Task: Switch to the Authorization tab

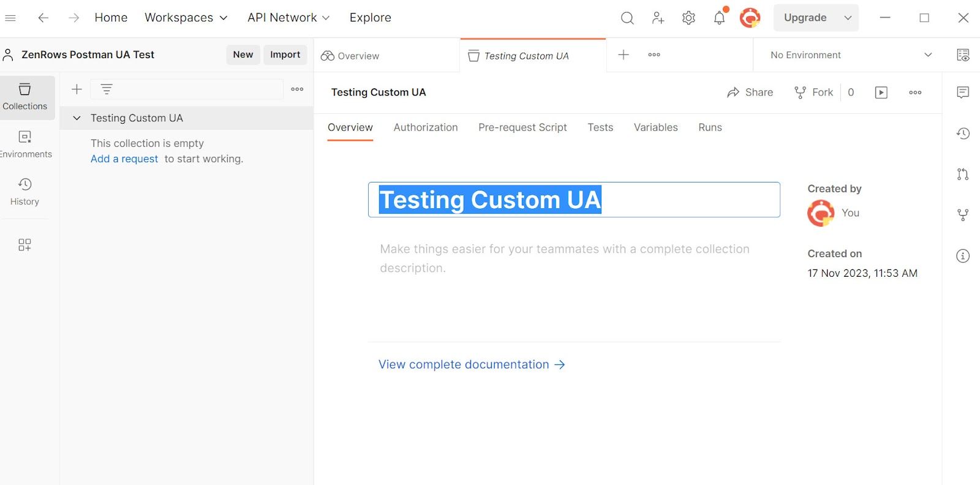Action: 426,127
